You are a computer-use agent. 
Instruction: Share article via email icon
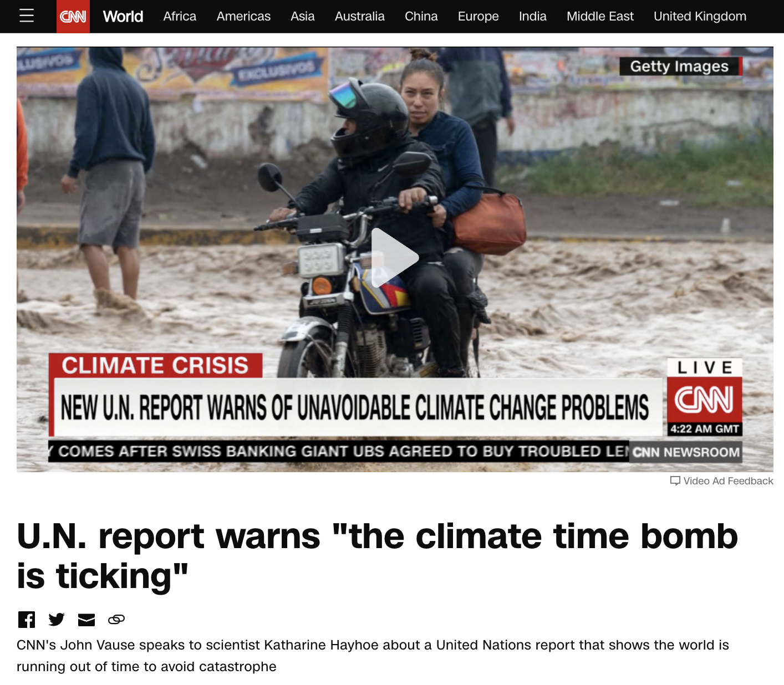coord(86,620)
